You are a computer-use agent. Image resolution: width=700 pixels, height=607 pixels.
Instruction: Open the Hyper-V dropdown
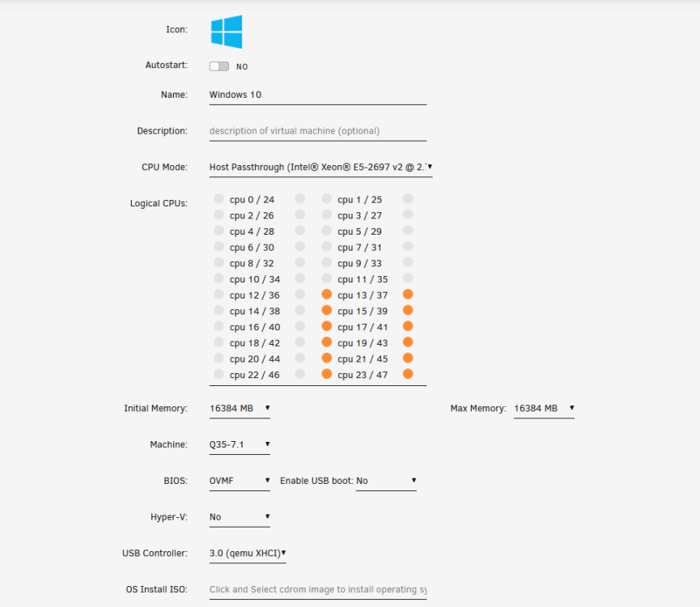tap(240, 517)
